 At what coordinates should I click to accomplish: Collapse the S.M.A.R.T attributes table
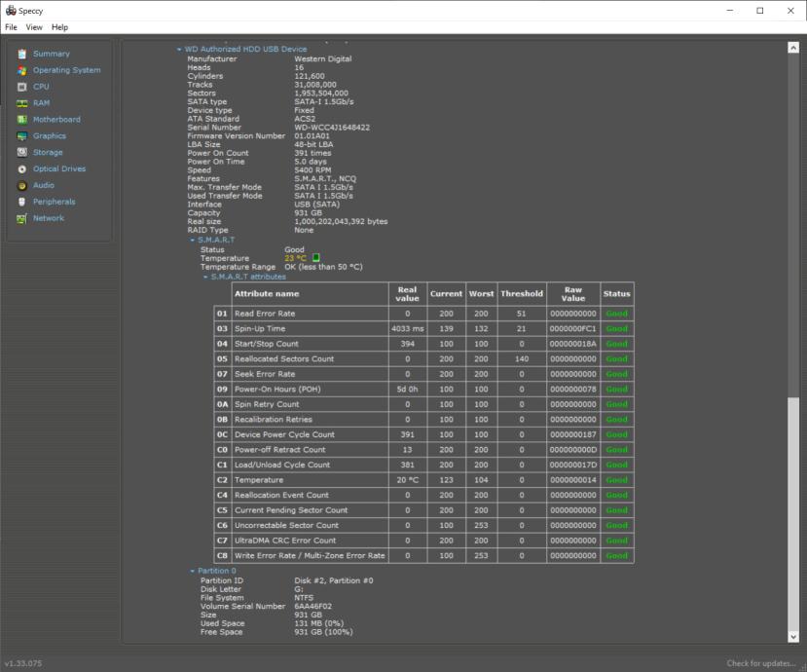tap(205, 277)
